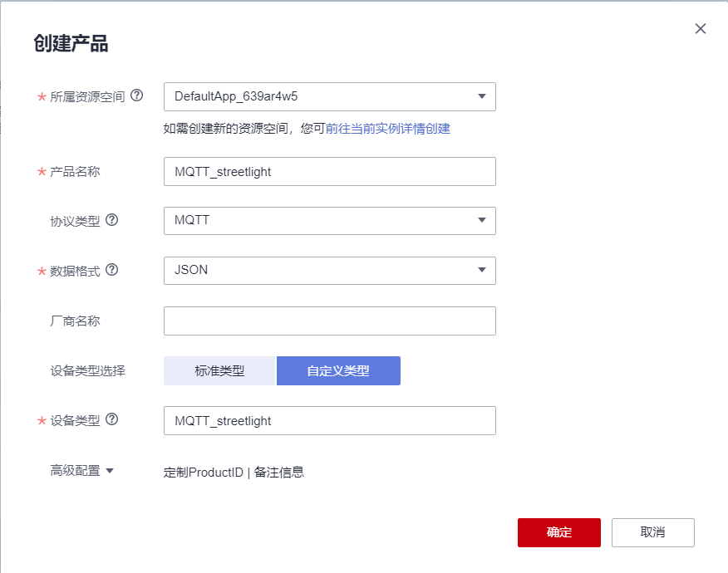Open 前往当前实例详情创建 link
This screenshot has height=573, width=728.
388,129
